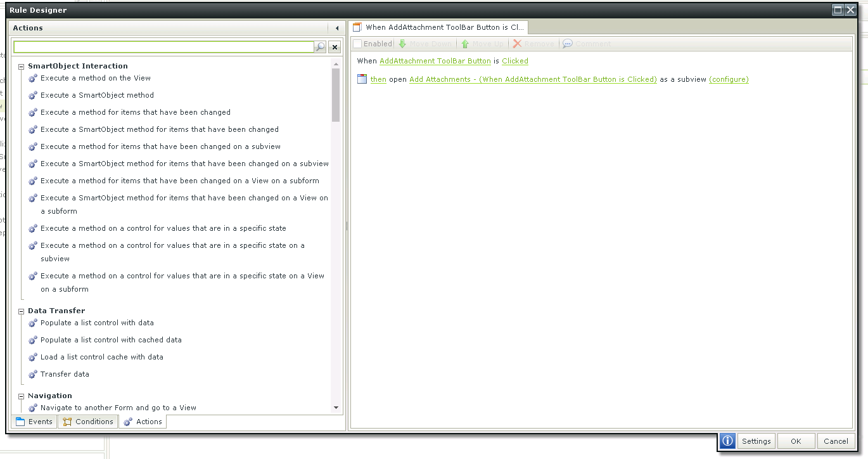Viewport: 868px width, 459px height.
Task: Click the splitter handle between panels
Action: click(x=347, y=226)
